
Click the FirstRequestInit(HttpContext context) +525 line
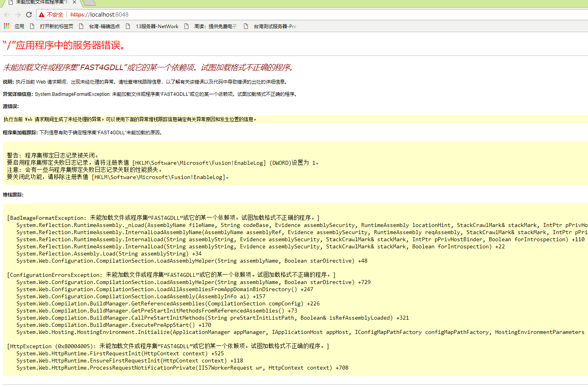(120, 353)
